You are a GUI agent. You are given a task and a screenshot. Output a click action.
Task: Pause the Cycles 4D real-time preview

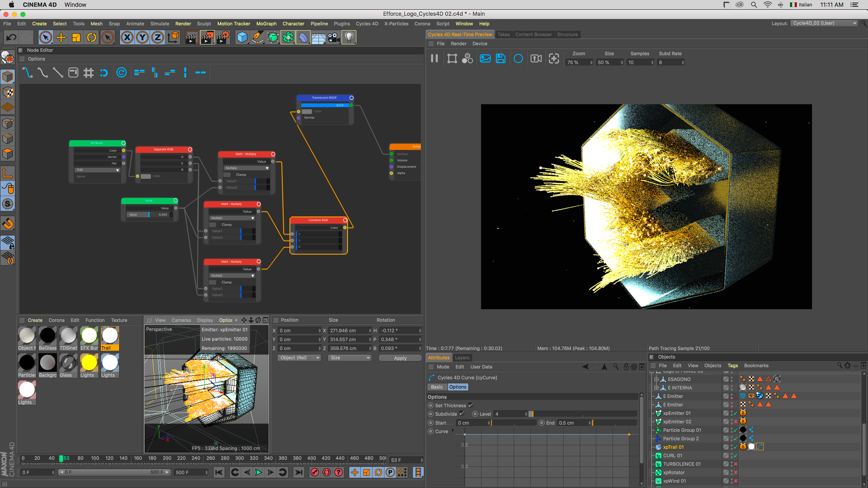pyautogui.click(x=434, y=59)
